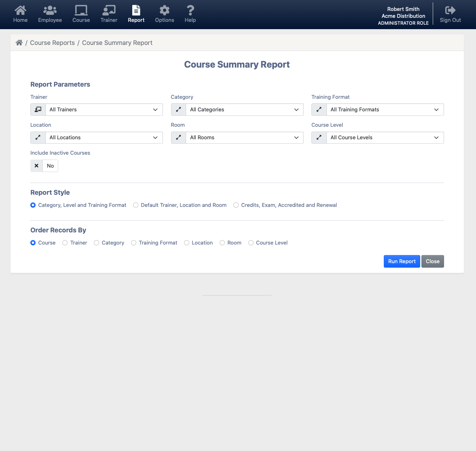The height and width of the screenshot is (451, 476).
Task: Click the Close button
Action: [433, 262]
